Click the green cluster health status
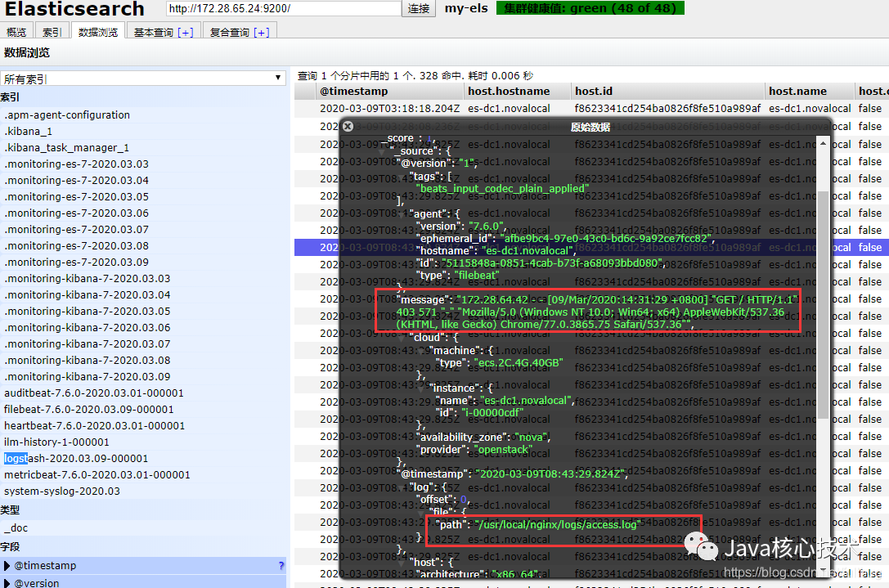The height and width of the screenshot is (588, 889). pyautogui.click(x=590, y=8)
